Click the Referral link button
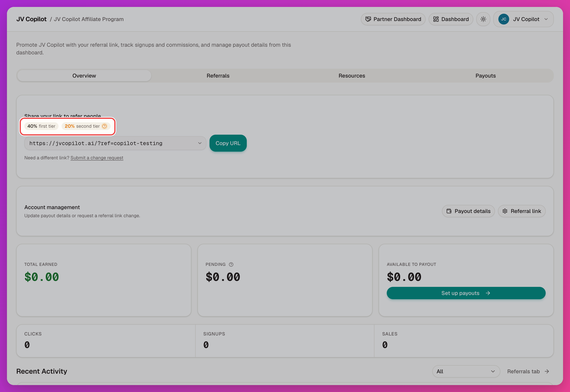Screen dimensions: 570x392 [x=522, y=211]
